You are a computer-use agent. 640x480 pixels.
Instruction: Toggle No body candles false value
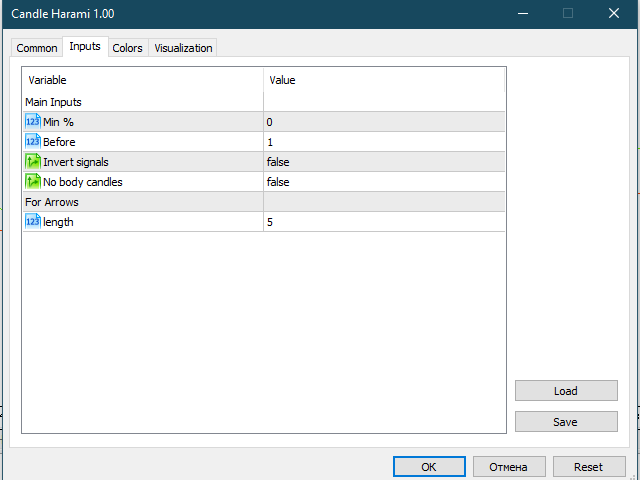[384, 182]
